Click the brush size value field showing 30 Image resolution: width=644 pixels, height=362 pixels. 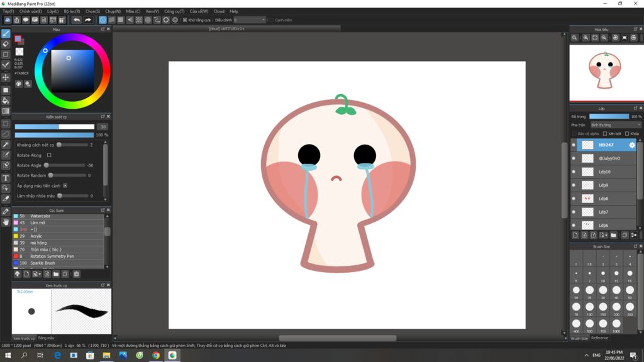tap(103, 127)
